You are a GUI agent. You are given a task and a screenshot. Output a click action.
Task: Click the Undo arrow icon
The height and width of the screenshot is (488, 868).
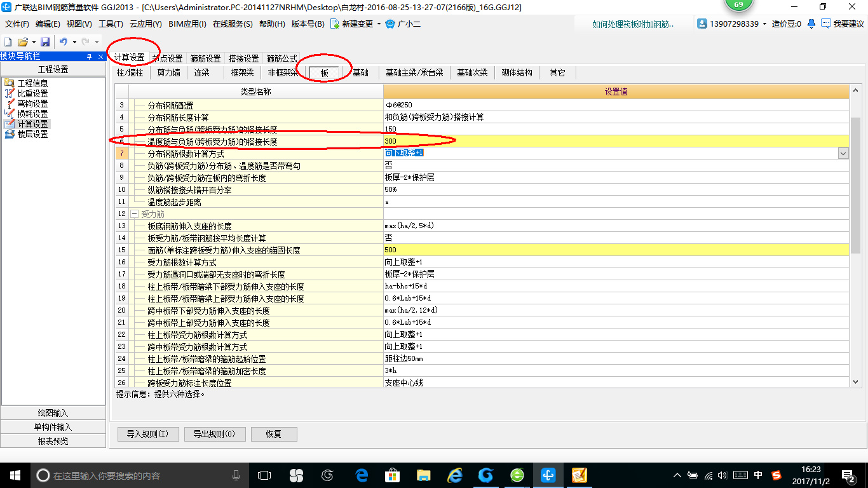(64, 42)
